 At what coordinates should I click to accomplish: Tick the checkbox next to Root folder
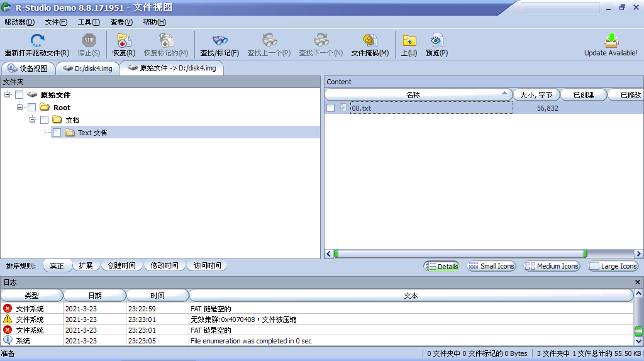click(31, 107)
